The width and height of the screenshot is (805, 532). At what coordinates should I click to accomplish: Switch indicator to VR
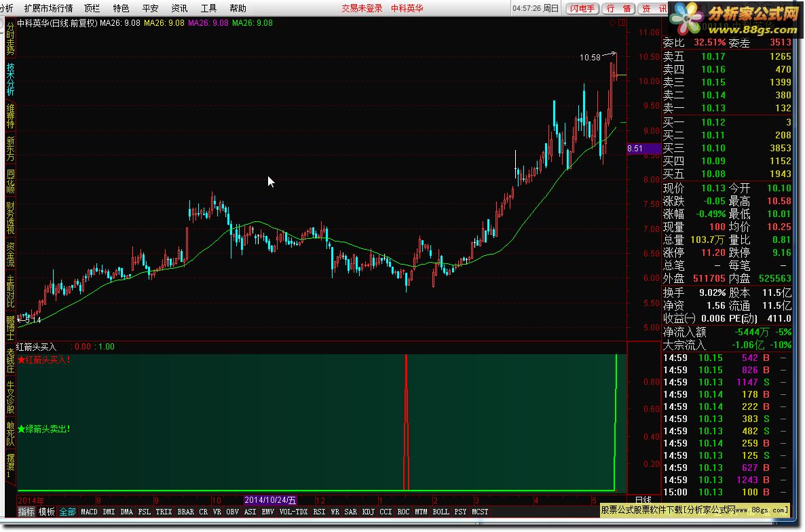click(x=217, y=512)
